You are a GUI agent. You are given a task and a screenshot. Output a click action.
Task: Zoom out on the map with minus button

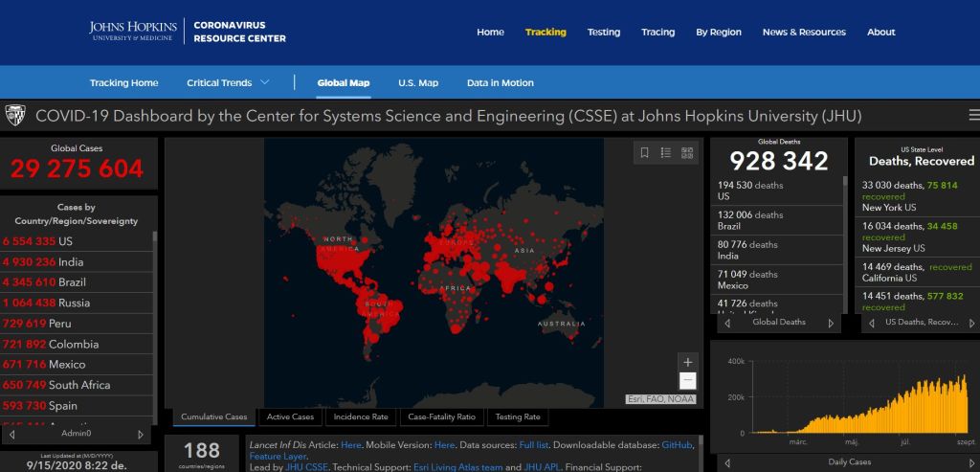[x=687, y=380]
